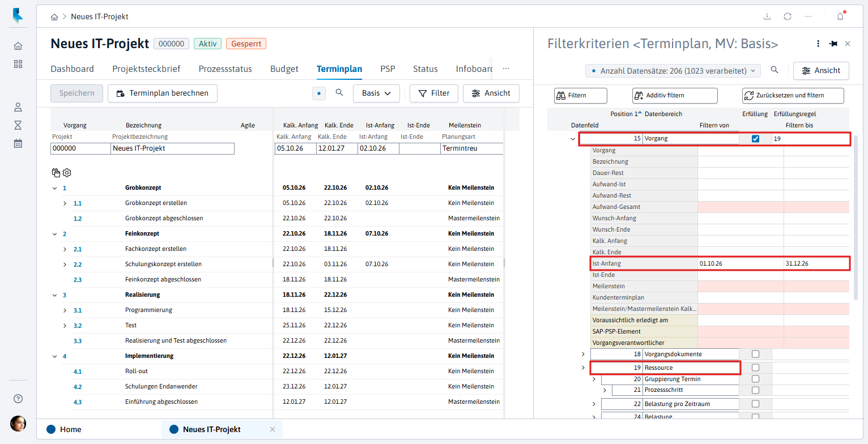Image resolution: width=868 pixels, height=444 pixels.
Task: Collapse the Grobkonzept row 1
Action: click(54, 188)
